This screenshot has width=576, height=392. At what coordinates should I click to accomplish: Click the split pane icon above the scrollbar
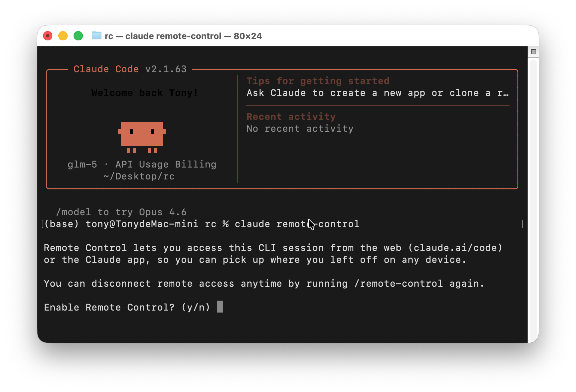533,52
